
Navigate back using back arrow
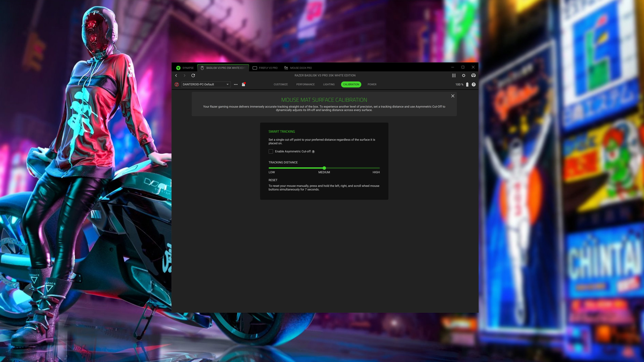click(x=176, y=75)
